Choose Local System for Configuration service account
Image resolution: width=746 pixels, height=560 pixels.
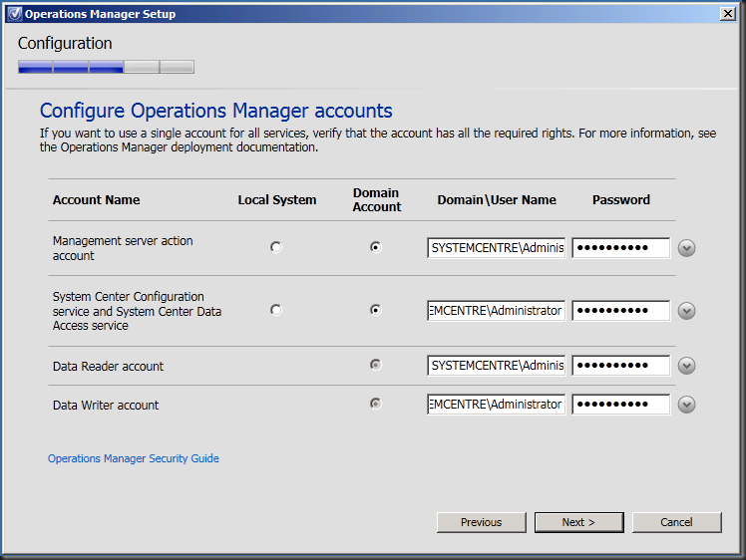tap(276, 310)
